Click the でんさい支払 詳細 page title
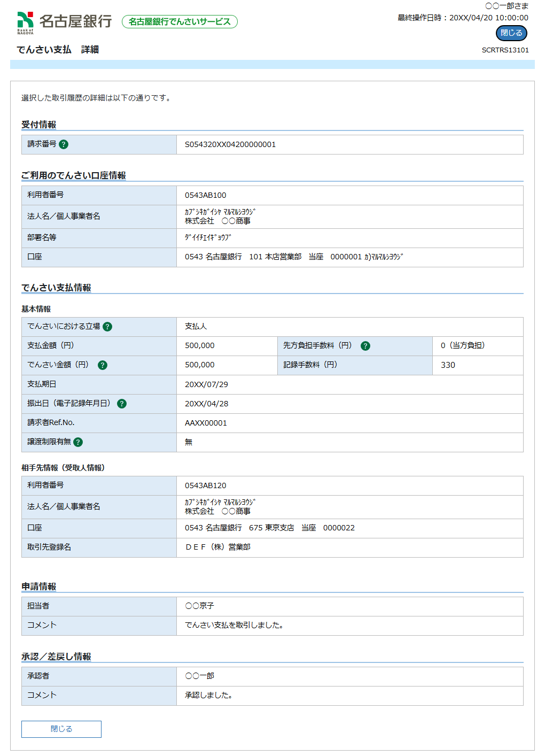Image resolution: width=545 pixels, height=756 pixels. click(x=58, y=50)
